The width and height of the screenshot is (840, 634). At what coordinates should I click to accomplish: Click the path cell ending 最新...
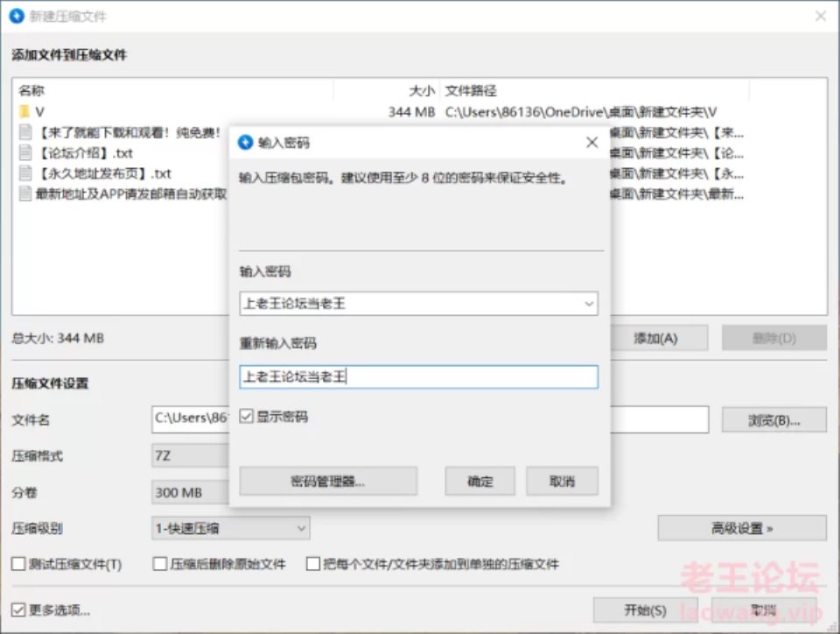coord(677,194)
